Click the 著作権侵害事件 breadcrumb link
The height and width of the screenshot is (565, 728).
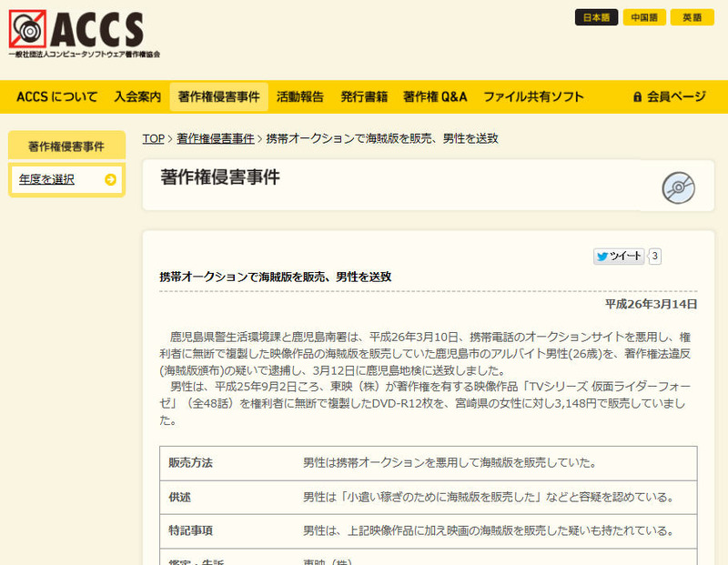[216, 139]
